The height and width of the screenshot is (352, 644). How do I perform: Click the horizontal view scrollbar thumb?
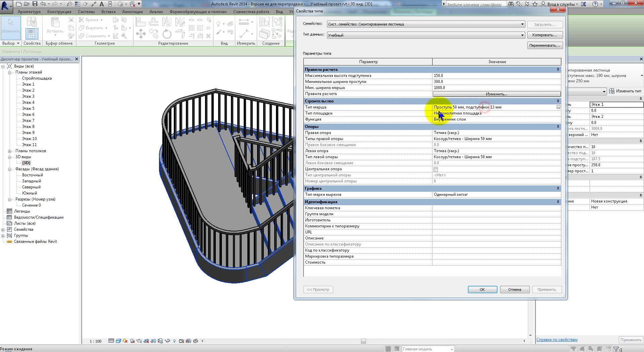pos(363,341)
